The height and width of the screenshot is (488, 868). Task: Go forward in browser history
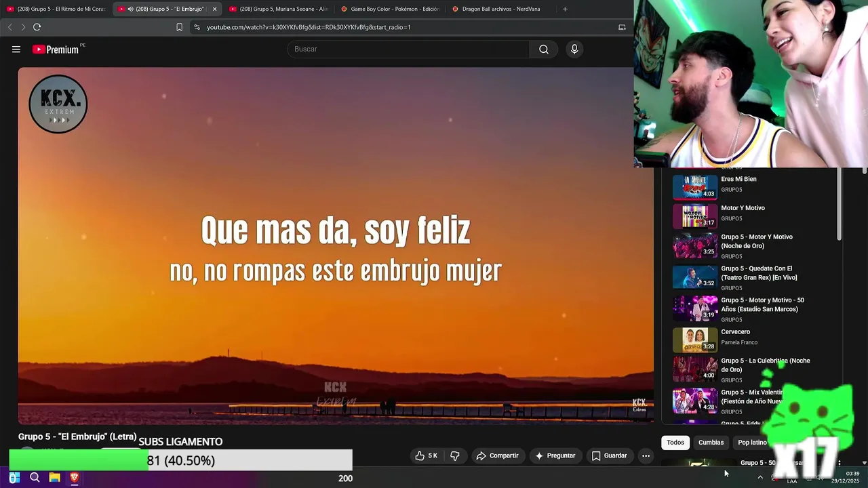tap(23, 27)
